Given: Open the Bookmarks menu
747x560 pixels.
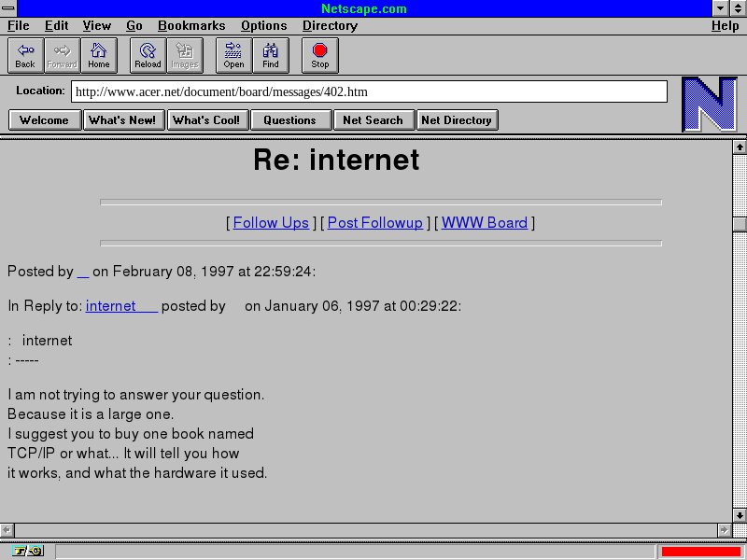Looking at the screenshot, I should (191, 26).
